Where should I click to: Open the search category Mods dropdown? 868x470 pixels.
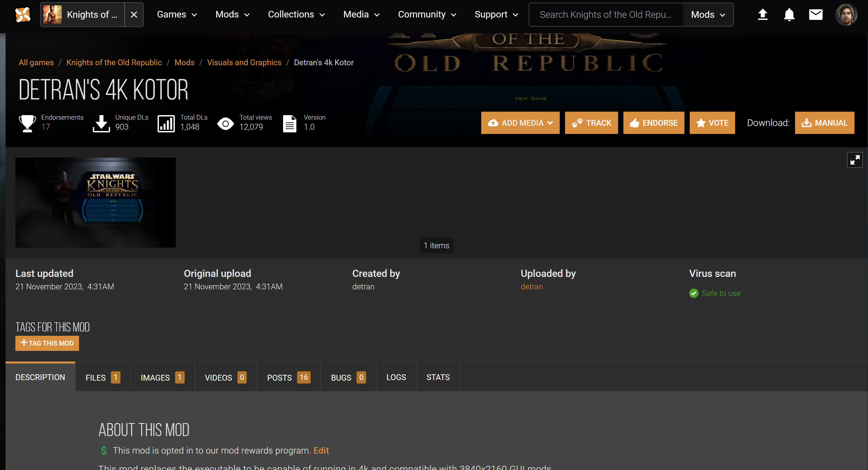click(x=708, y=15)
